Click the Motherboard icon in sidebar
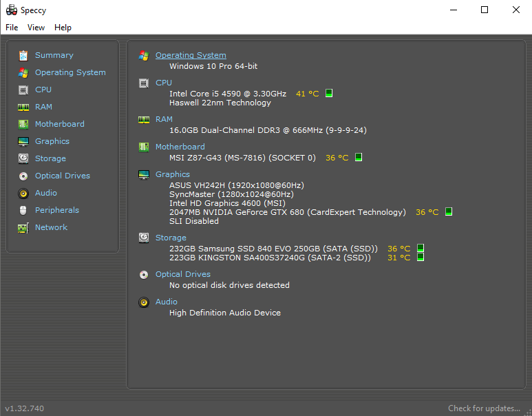 click(23, 124)
